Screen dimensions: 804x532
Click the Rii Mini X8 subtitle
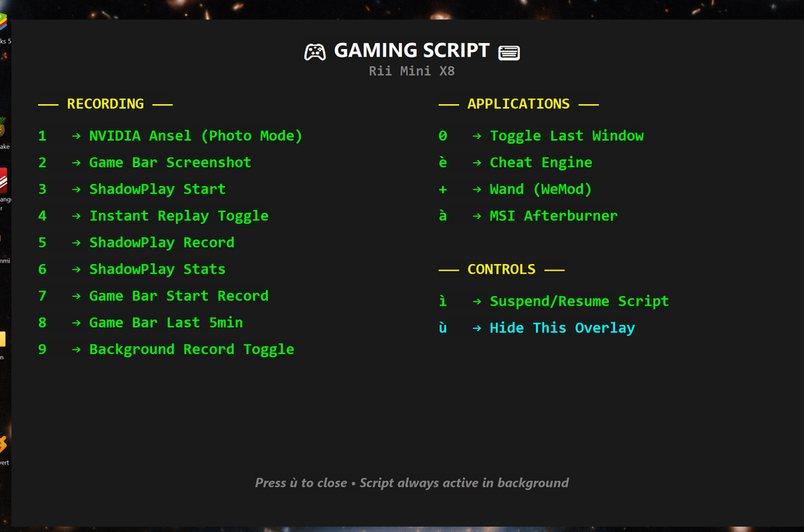pyautogui.click(x=412, y=71)
